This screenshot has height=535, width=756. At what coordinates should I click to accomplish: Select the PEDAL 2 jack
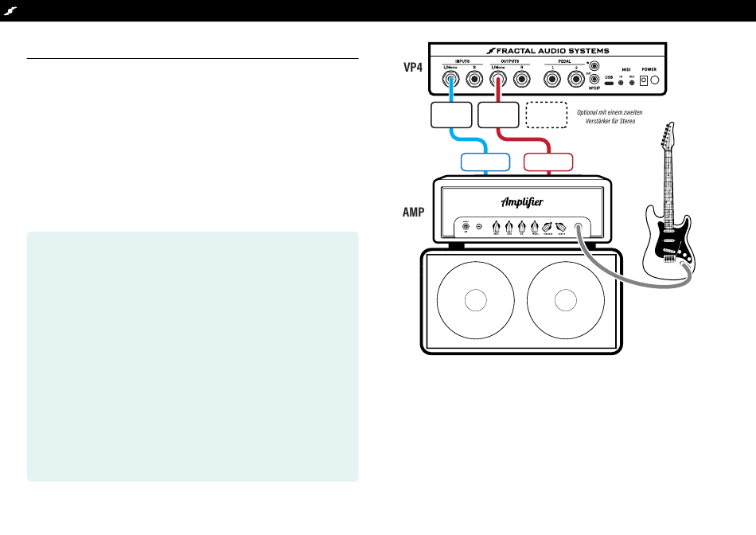(576, 79)
